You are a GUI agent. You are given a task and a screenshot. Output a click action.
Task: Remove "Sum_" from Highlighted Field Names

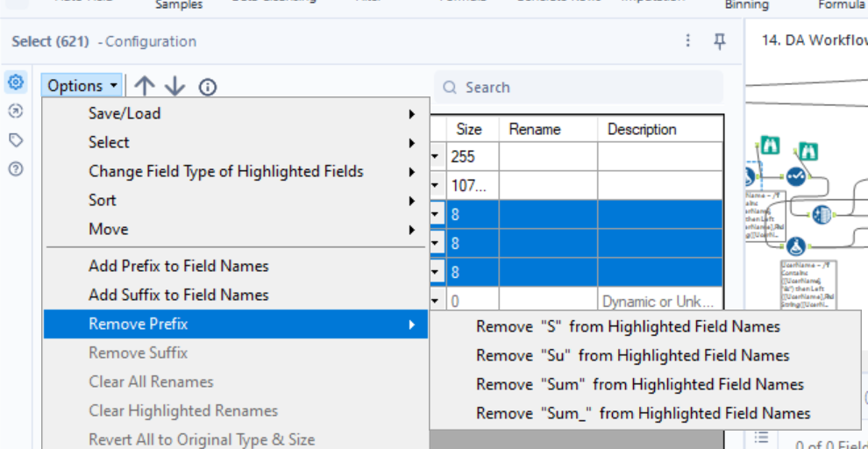645,413
